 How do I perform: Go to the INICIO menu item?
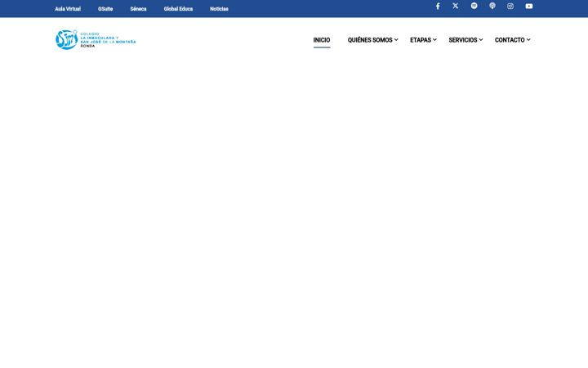(322, 40)
